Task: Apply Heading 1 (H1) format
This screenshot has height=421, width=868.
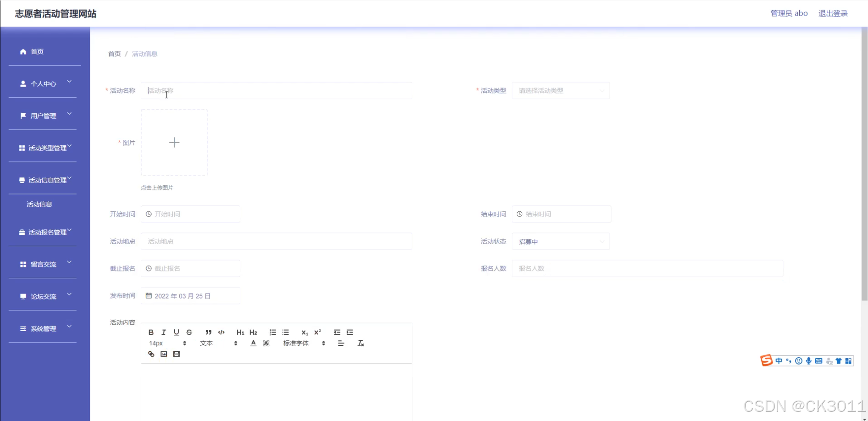Action: click(240, 332)
